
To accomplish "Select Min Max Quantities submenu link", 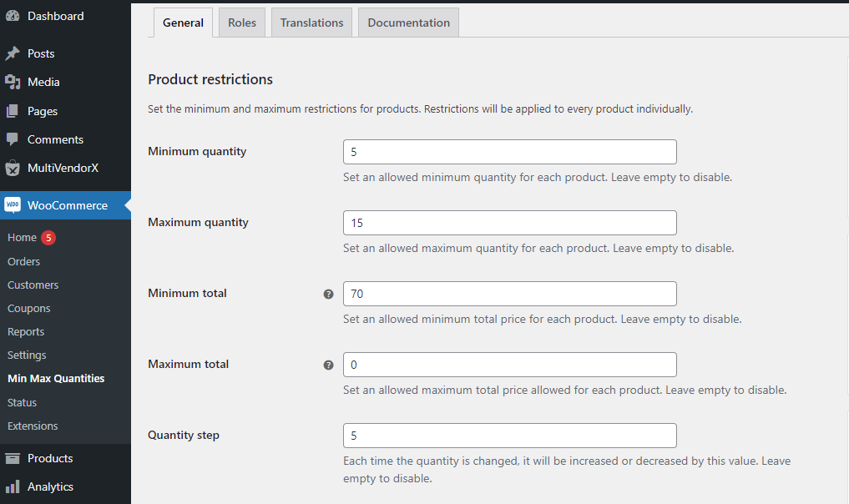I will 56,378.
